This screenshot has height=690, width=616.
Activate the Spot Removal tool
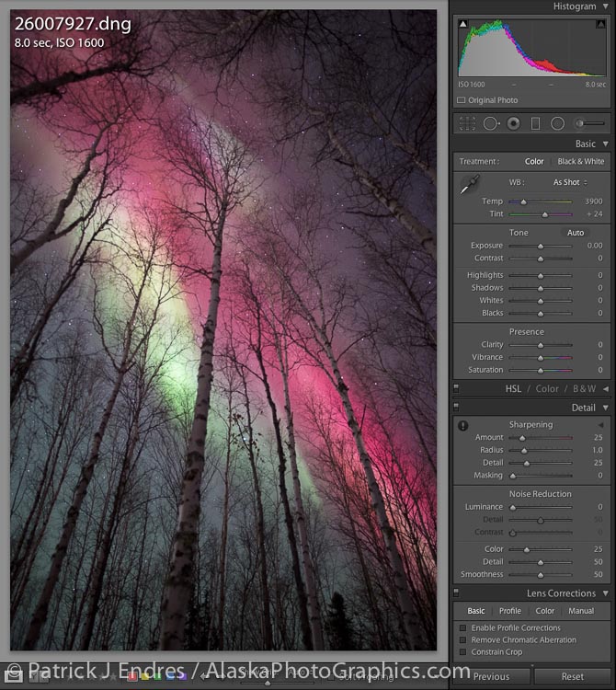click(x=491, y=123)
